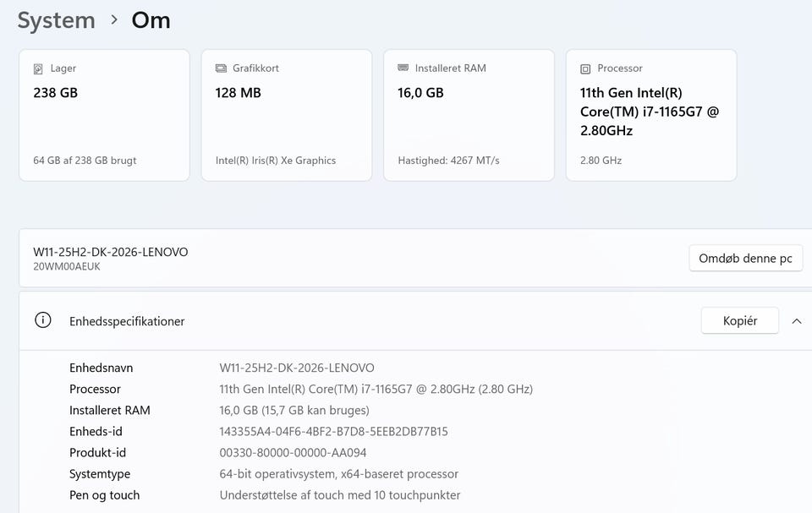The width and height of the screenshot is (812, 513).
Task: Click the Pen og touch value text
Action: 339,495
